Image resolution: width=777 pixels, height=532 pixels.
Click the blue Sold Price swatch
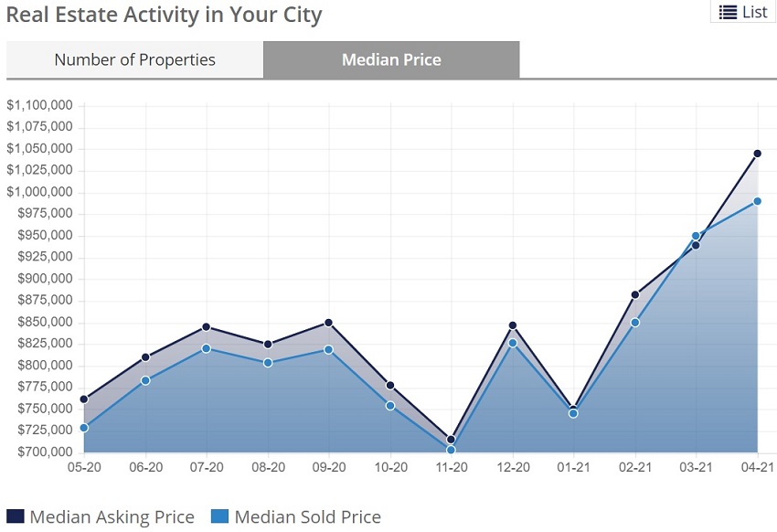point(219,516)
